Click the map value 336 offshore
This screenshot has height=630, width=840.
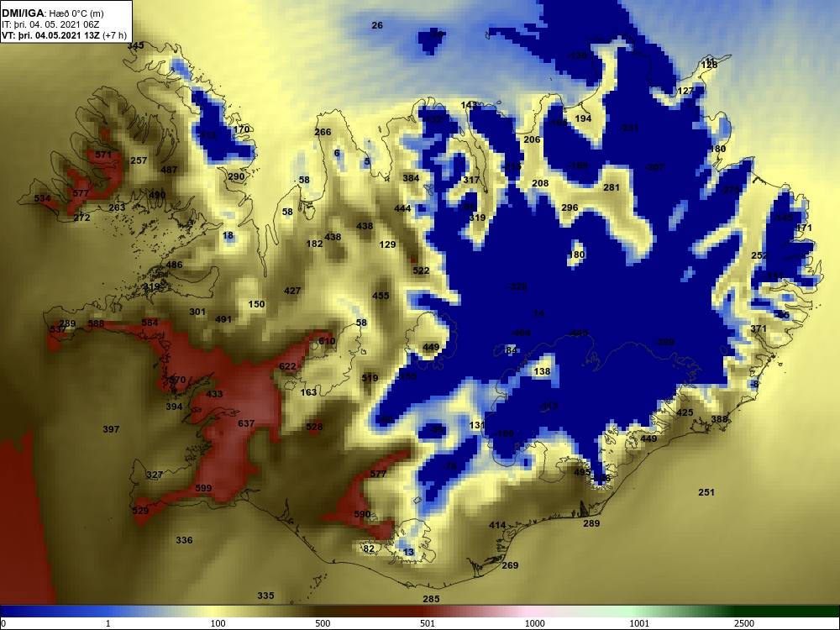pyautogui.click(x=184, y=540)
